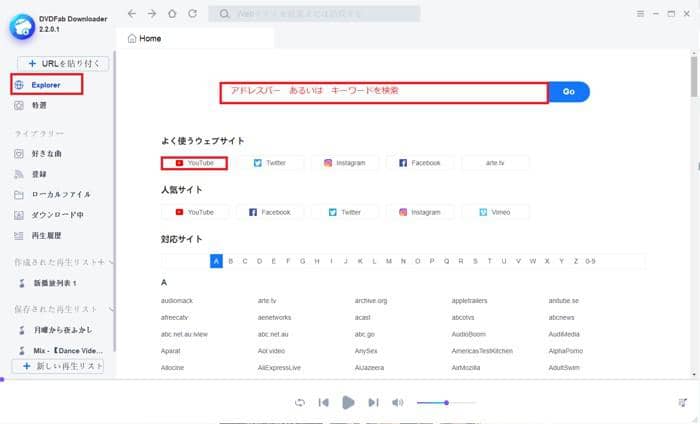Click the DVDFab Downloader logo
700x424 pixels.
[22, 27]
